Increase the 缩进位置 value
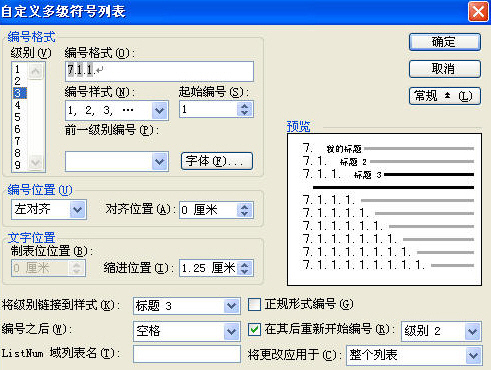This screenshot has width=491, height=370. tap(245, 264)
